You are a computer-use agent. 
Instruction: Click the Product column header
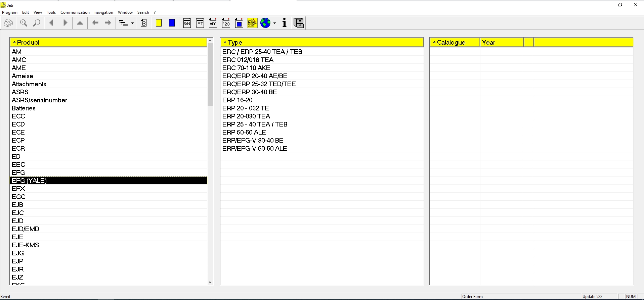pos(109,42)
